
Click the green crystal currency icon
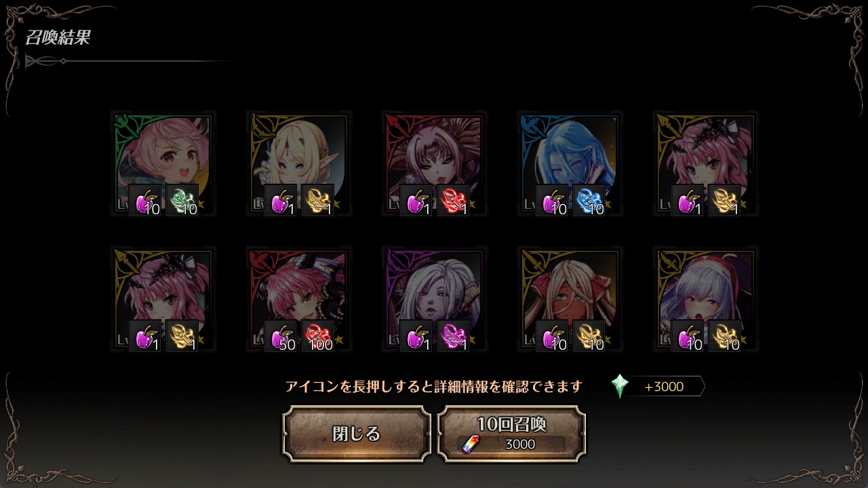click(x=620, y=386)
